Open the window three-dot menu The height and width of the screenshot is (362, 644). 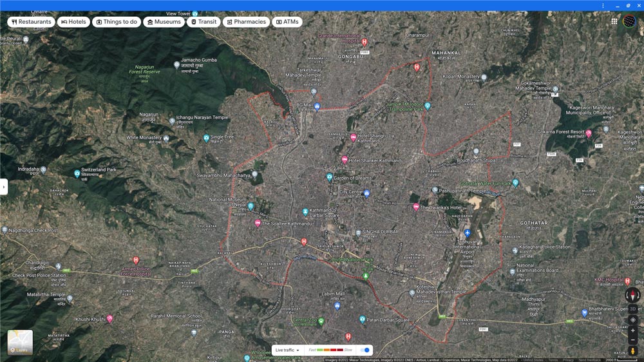603,5
